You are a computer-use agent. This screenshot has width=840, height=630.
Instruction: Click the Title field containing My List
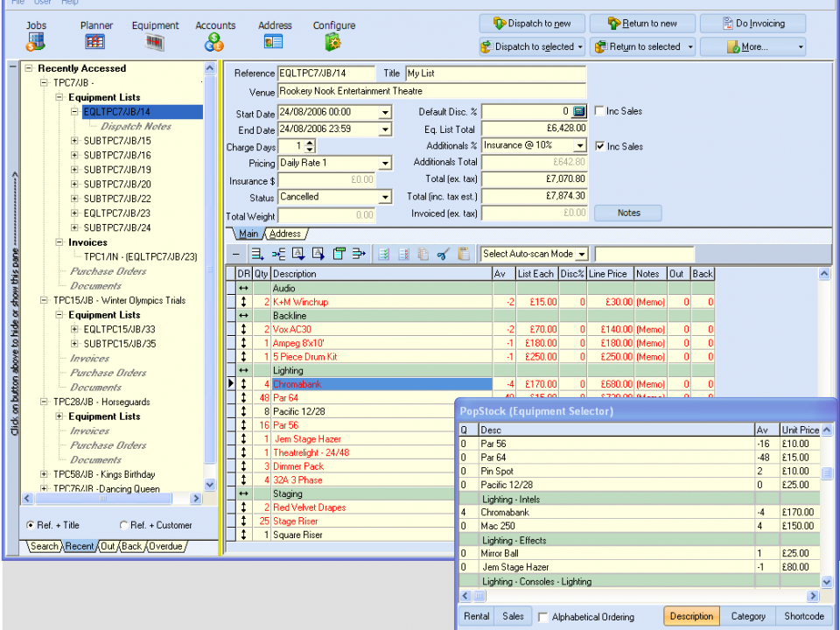pos(494,73)
